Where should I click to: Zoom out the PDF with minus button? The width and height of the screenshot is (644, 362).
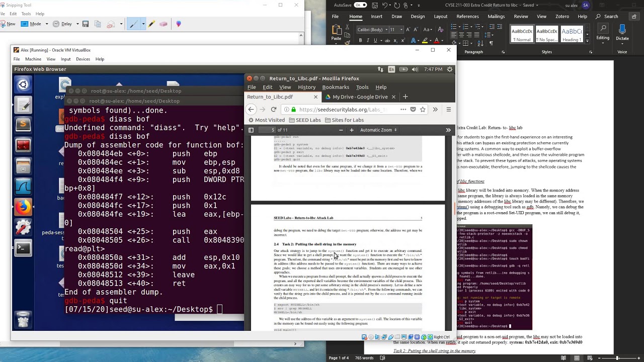click(341, 130)
